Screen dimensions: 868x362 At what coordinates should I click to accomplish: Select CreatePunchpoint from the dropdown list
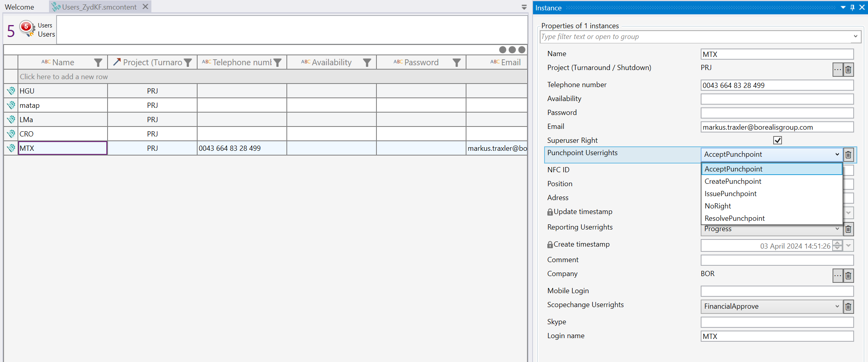pos(733,181)
